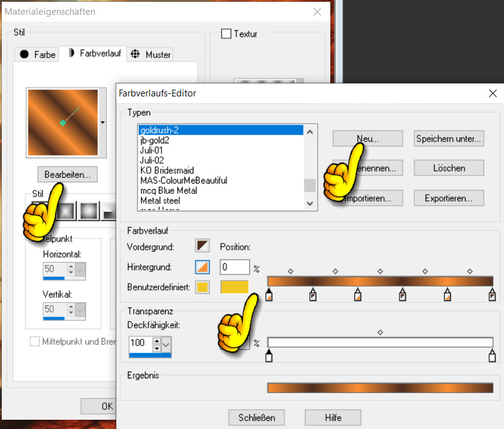The height and width of the screenshot is (429, 504).
Task: Switch to the Muster tab
Action: click(152, 54)
